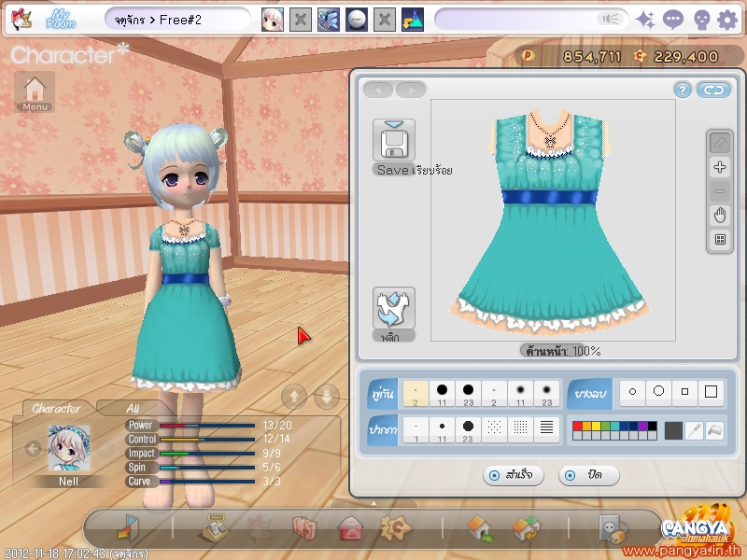This screenshot has width=747, height=560.
Task: Click the Pangya logo in the top-left
Action: (x=21, y=20)
